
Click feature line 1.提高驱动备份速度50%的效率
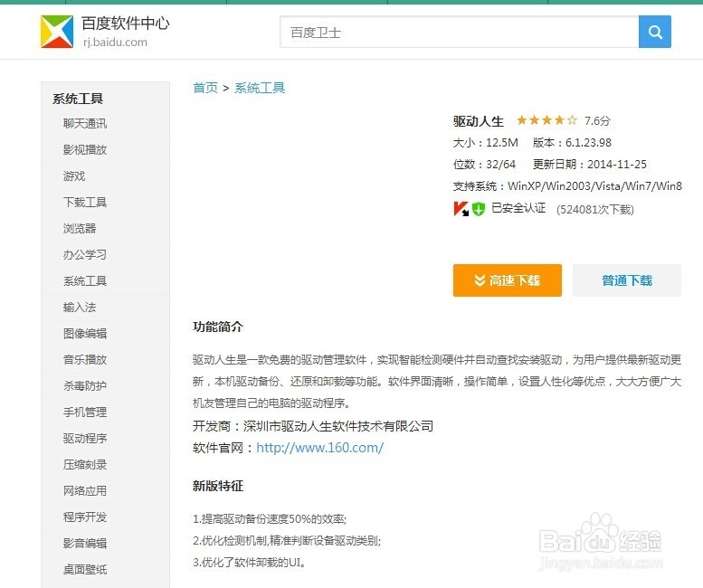tap(270, 519)
